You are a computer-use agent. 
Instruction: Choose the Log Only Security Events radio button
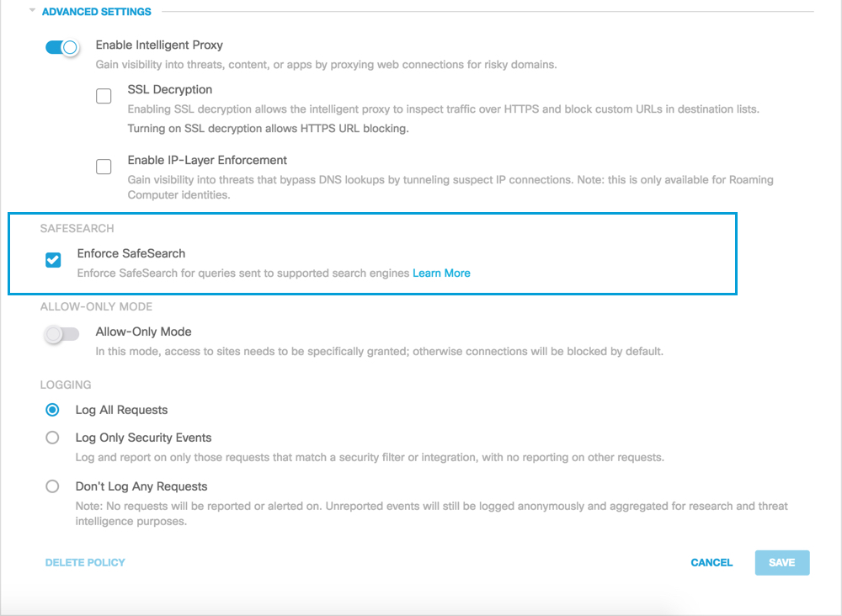(52, 438)
